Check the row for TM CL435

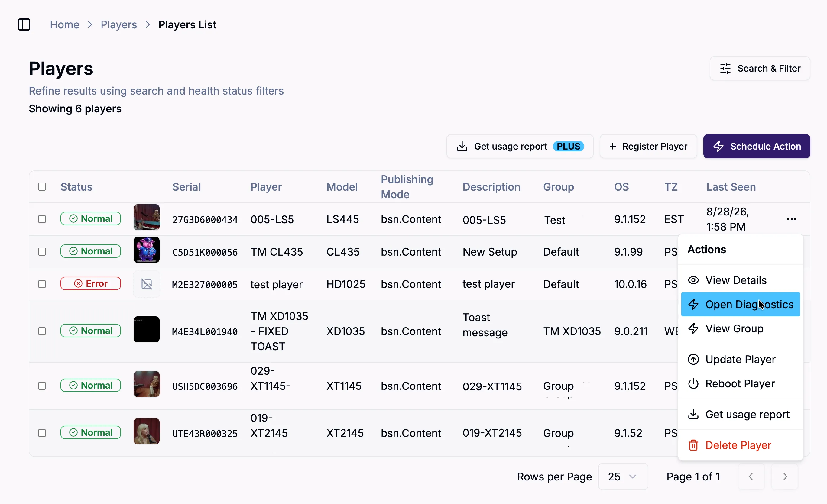point(42,252)
